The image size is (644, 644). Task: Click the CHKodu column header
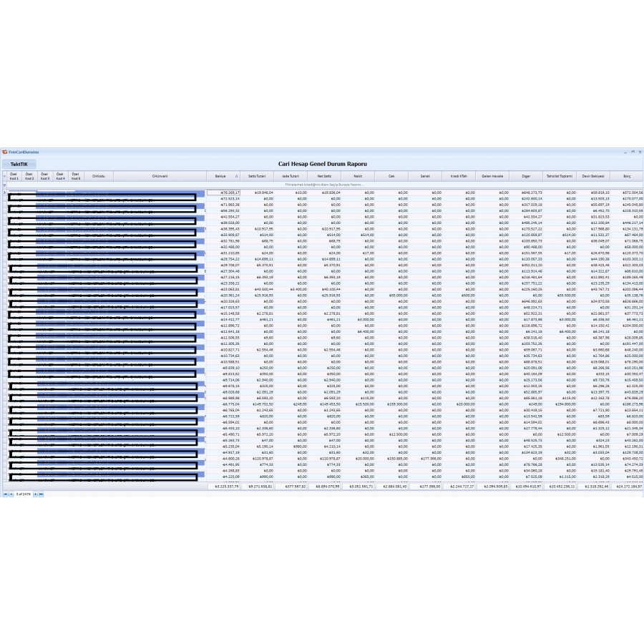point(99,176)
